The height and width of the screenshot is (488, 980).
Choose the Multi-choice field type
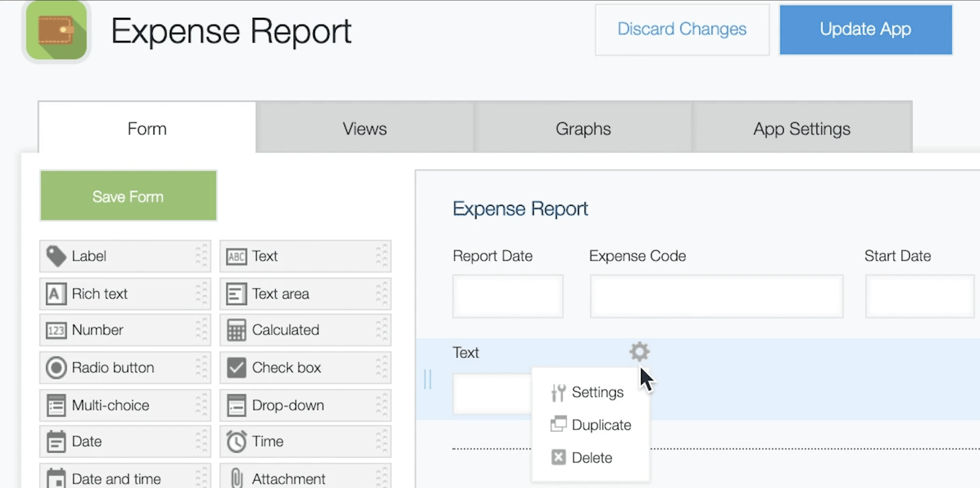pyautogui.click(x=56, y=405)
